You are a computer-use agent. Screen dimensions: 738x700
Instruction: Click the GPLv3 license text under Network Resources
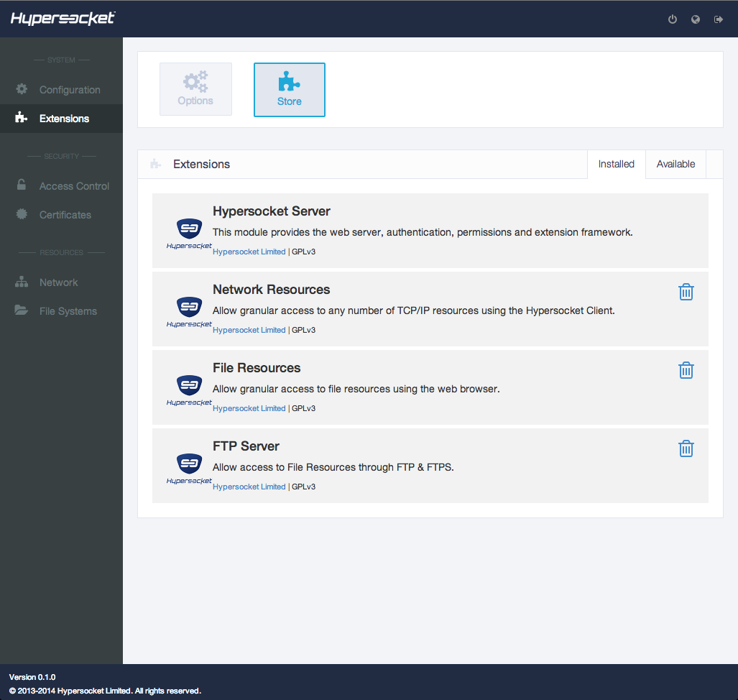click(x=303, y=330)
